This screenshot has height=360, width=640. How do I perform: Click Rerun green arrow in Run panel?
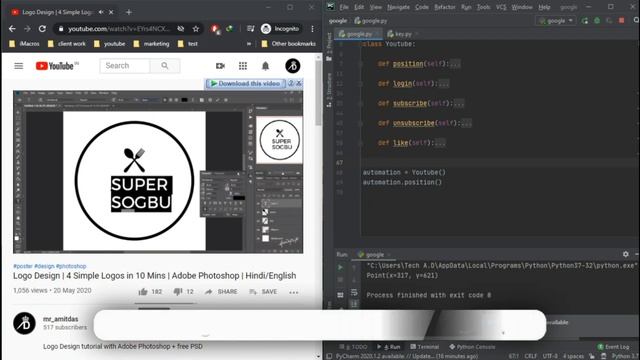(x=340, y=267)
